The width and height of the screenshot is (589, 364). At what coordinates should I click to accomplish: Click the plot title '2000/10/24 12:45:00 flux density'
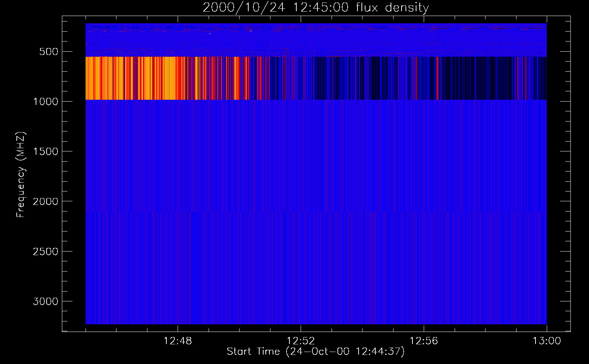[x=316, y=8]
